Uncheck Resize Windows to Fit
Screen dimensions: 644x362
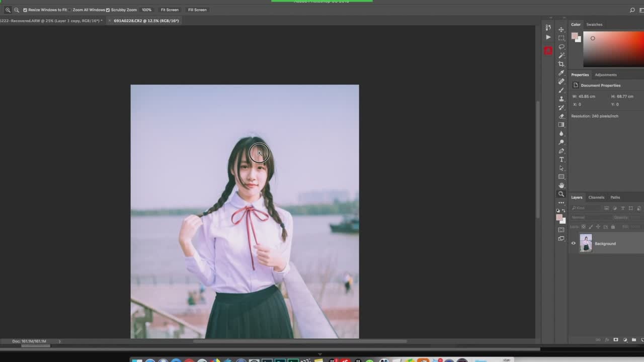point(25,10)
